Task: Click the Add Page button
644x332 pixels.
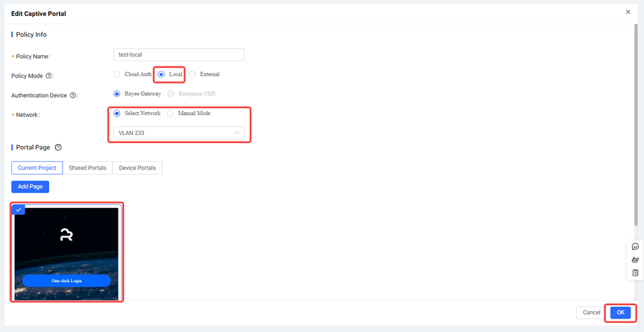Action: (x=30, y=187)
